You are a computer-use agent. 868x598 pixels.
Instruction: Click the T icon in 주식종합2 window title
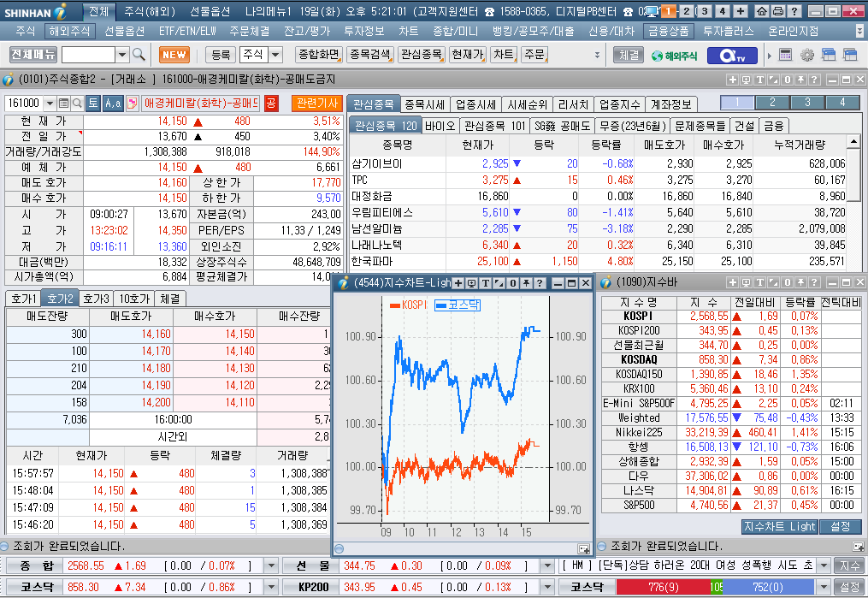coord(760,80)
